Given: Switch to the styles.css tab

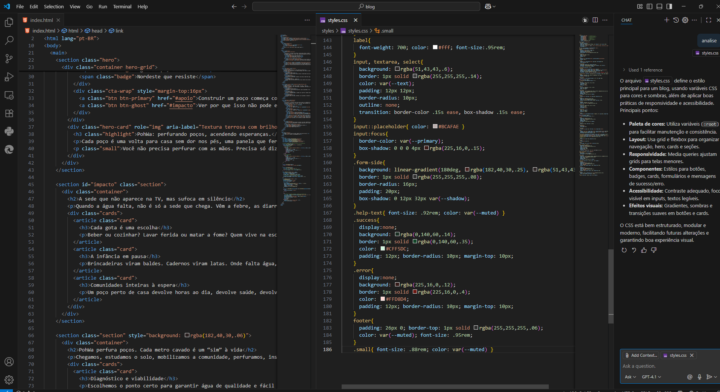Looking at the screenshot, I should [x=338, y=20].
